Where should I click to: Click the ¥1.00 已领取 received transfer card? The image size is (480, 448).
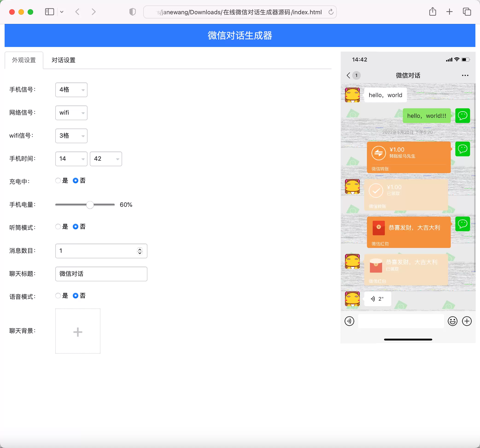(406, 195)
